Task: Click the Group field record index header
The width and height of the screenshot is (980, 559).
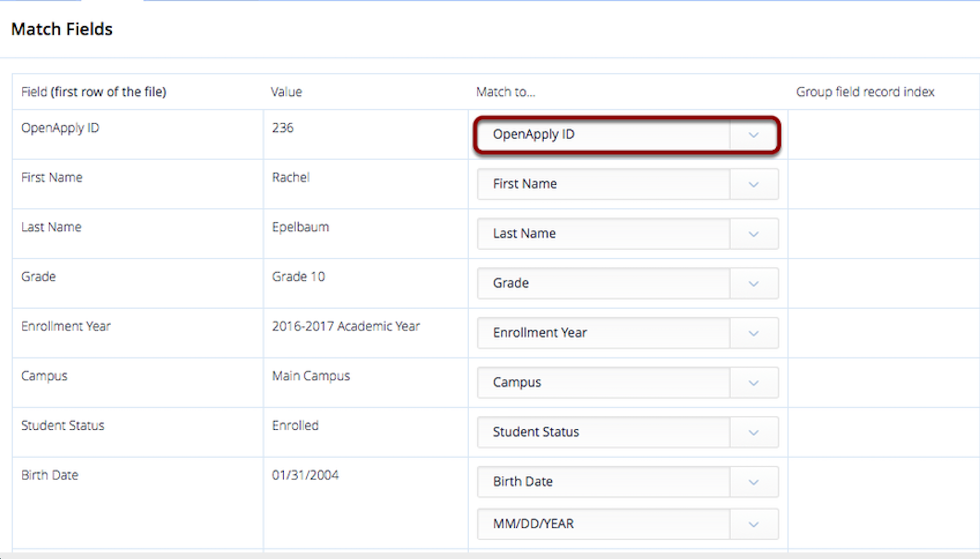Action: 865,92
